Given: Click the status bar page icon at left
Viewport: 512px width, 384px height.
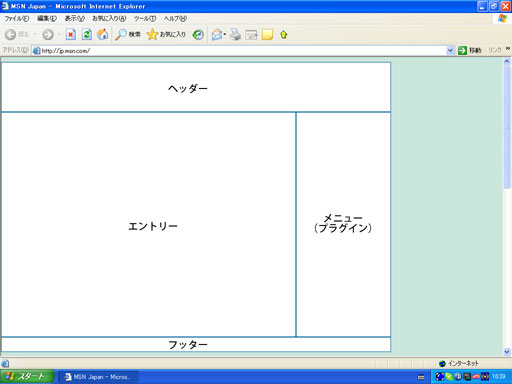Looking at the screenshot, I should [x=5, y=364].
